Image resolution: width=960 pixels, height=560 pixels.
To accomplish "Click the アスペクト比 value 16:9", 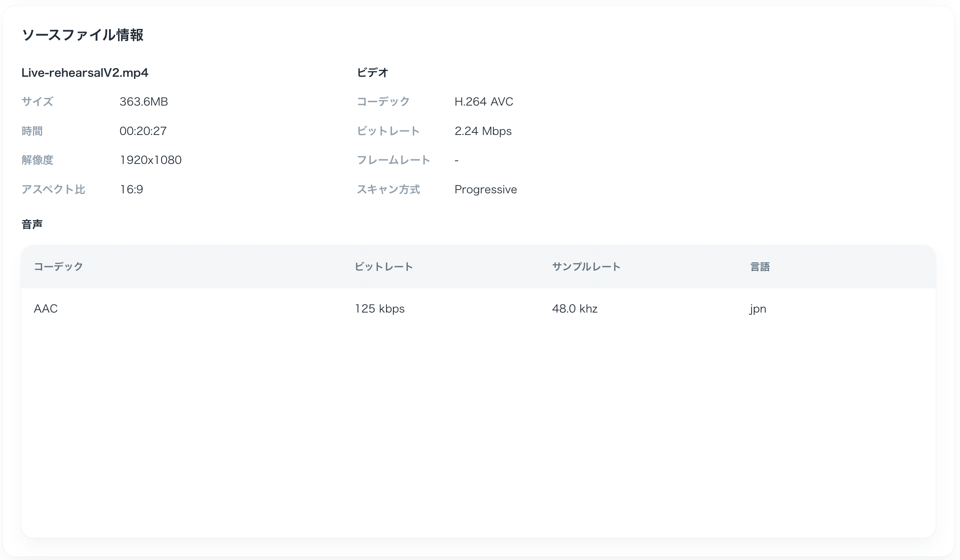I will pyautogui.click(x=131, y=189).
